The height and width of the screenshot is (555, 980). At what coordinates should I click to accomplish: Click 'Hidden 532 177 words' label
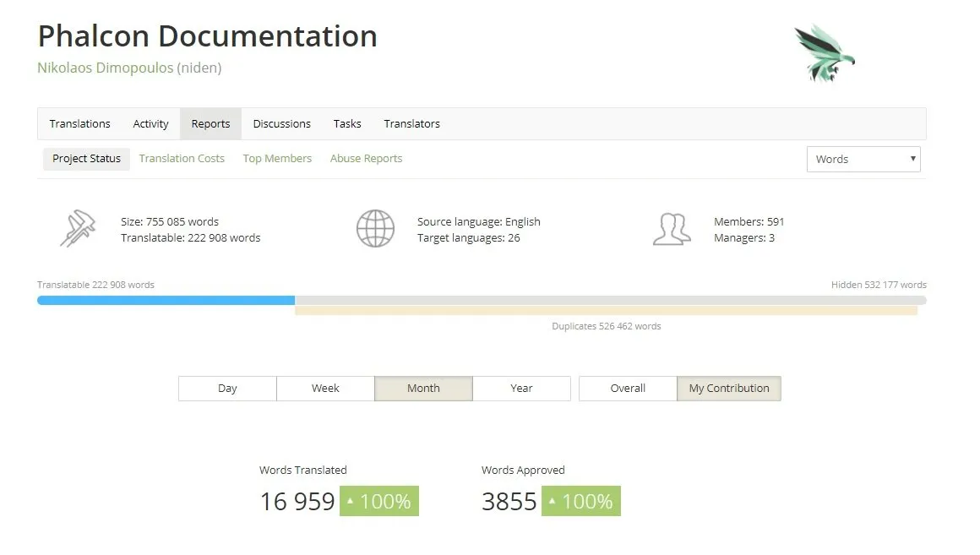coord(879,285)
